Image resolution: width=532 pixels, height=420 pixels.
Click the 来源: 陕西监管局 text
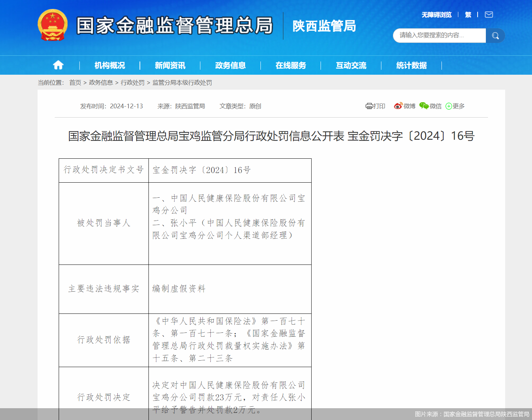181,106
